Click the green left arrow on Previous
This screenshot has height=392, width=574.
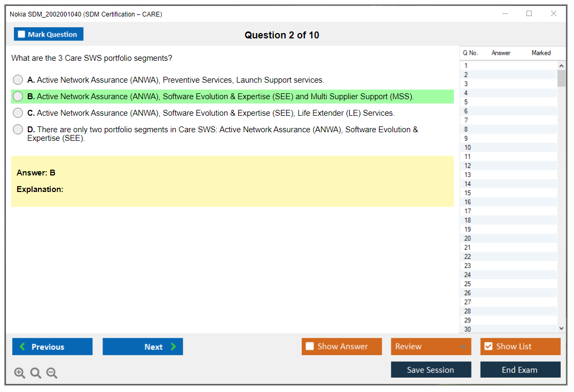(x=22, y=347)
